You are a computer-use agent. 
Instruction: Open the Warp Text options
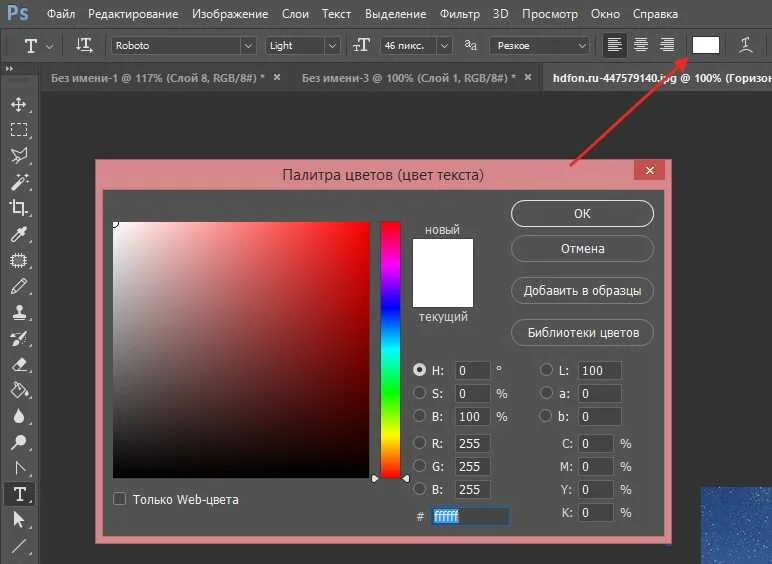[x=745, y=45]
